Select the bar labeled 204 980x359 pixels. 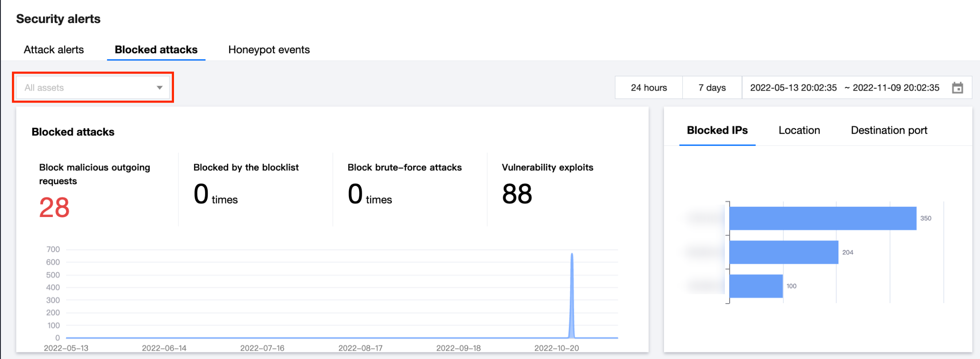point(784,252)
